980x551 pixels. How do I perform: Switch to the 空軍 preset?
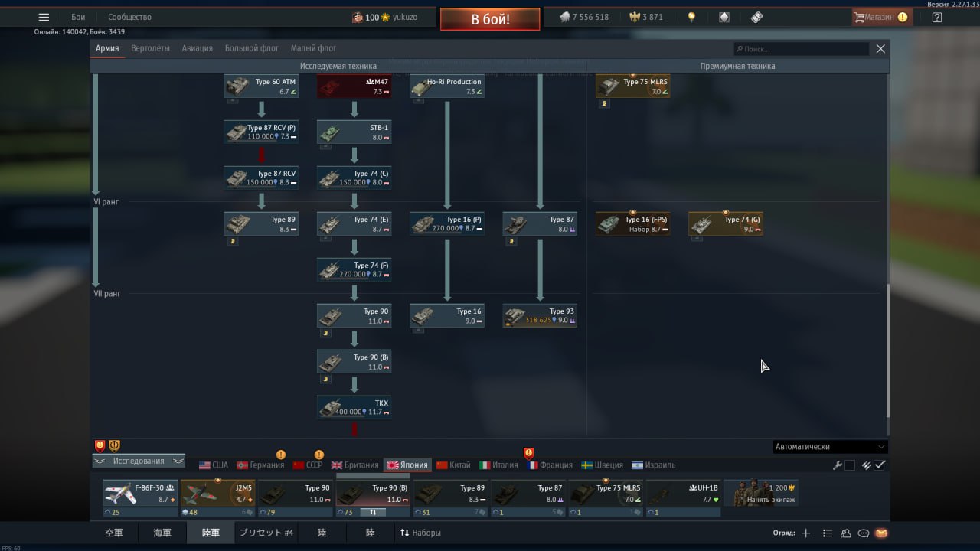click(x=114, y=533)
